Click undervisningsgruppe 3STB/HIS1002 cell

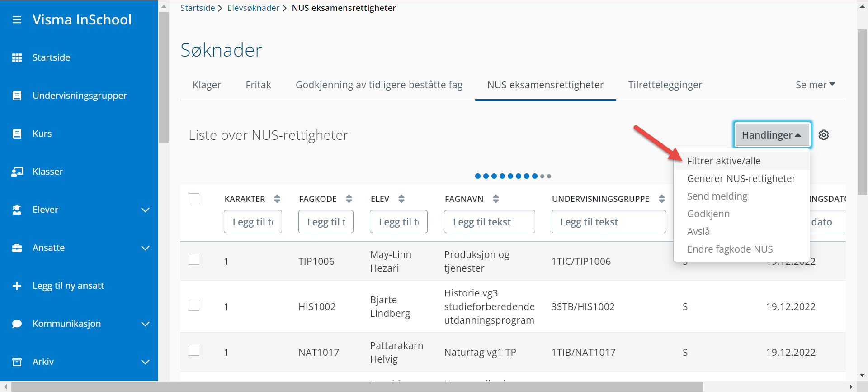coord(583,306)
